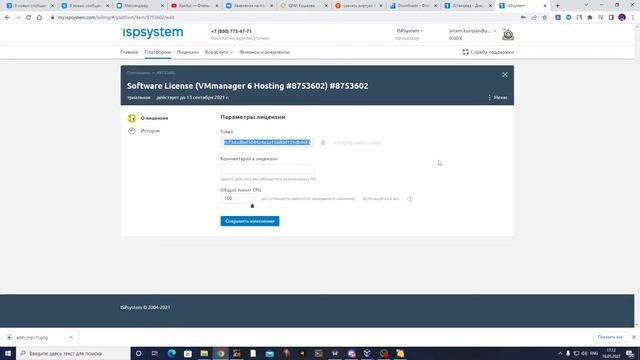This screenshot has width=640, height=360.
Task: Open Microsoft Store from the taskbar
Action: [x=188, y=353]
